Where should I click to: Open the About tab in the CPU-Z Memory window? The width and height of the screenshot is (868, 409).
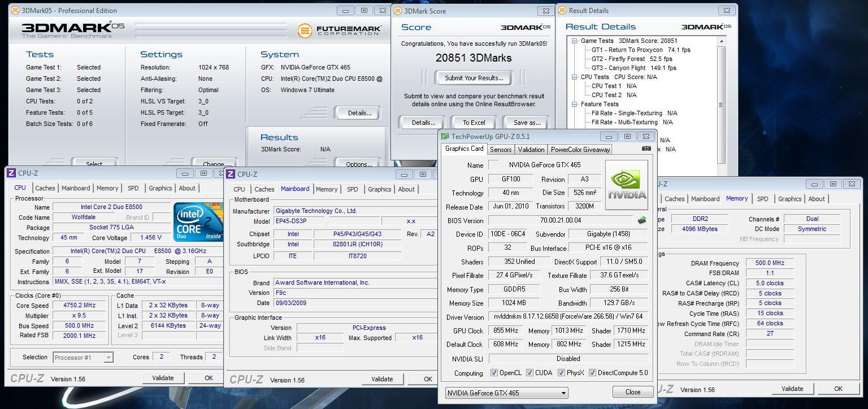pos(817,199)
